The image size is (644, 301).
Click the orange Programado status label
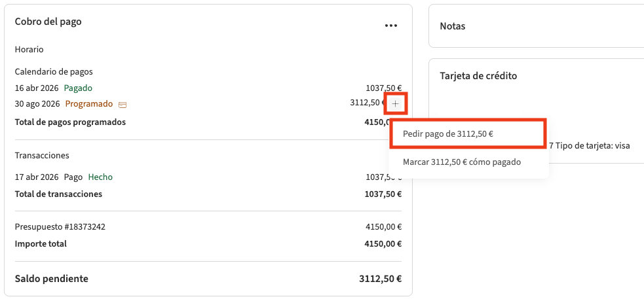pyautogui.click(x=88, y=104)
